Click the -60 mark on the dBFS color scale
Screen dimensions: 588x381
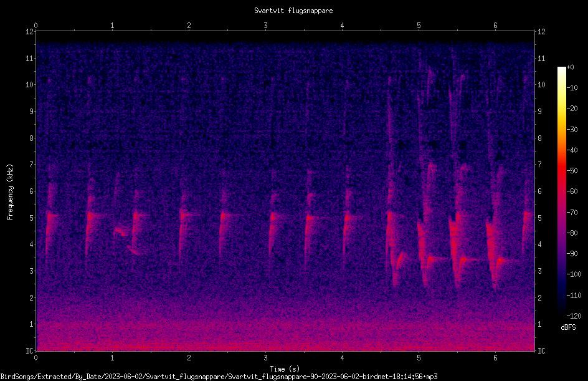572,191
